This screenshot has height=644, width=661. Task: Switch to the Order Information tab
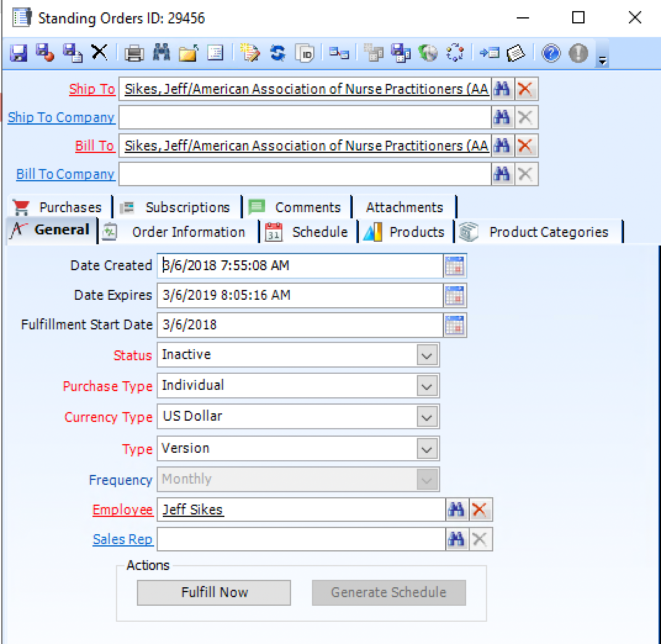coord(187,233)
